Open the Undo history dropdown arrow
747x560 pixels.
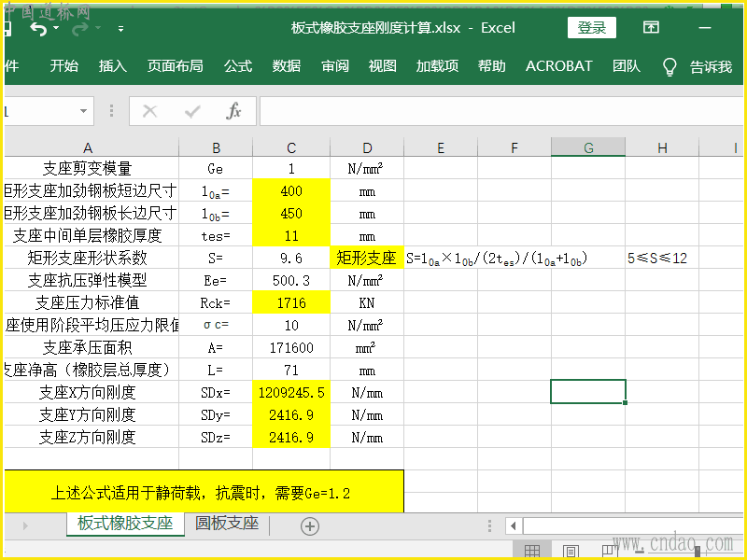[x=56, y=28]
